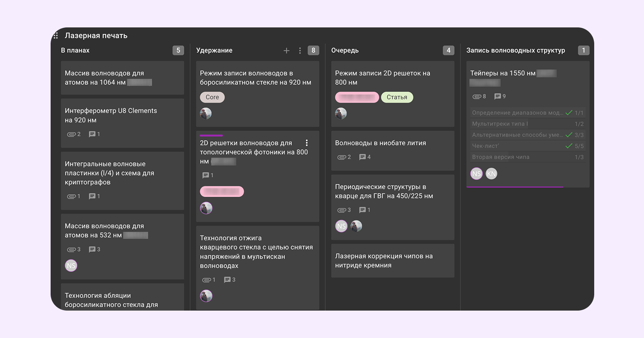Image resolution: width=644 pixels, height=338 pixels.
Task: Toggle the Альтернативные способы checklist item
Action: 569,135
